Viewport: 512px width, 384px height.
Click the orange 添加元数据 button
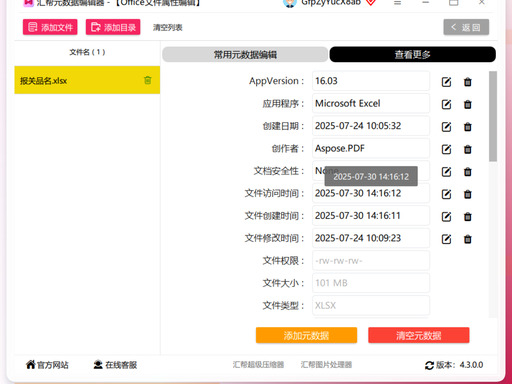pos(306,335)
